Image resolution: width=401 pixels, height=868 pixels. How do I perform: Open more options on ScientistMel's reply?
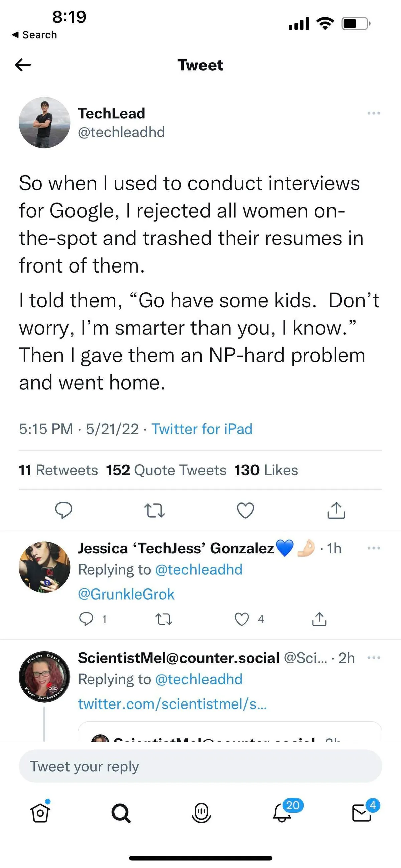pyautogui.click(x=374, y=658)
